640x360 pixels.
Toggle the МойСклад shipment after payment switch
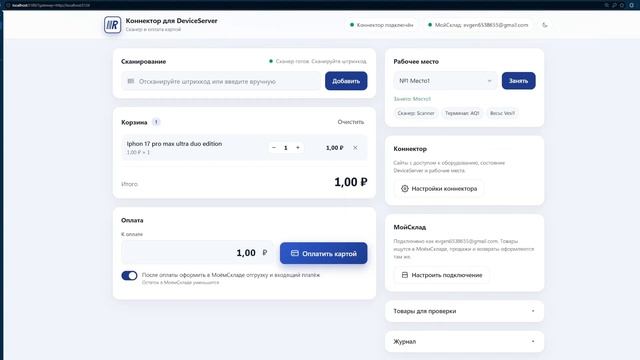tap(129, 276)
